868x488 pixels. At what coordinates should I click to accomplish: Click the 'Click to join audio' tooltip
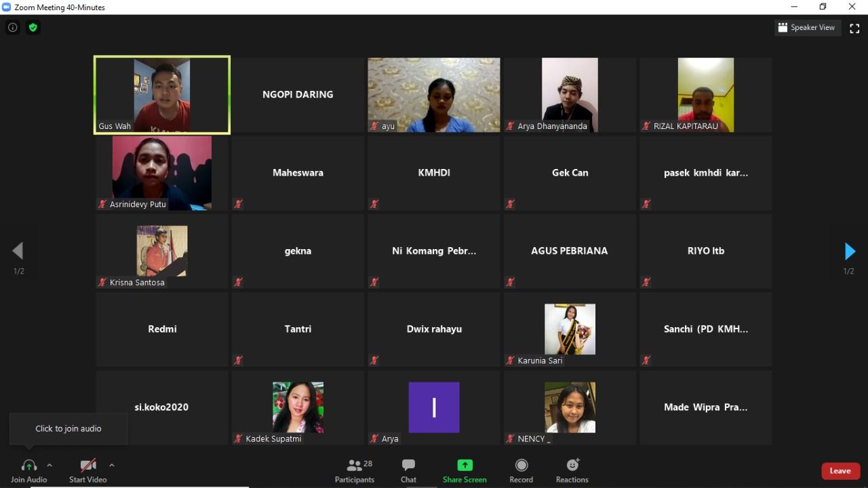click(68, 428)
